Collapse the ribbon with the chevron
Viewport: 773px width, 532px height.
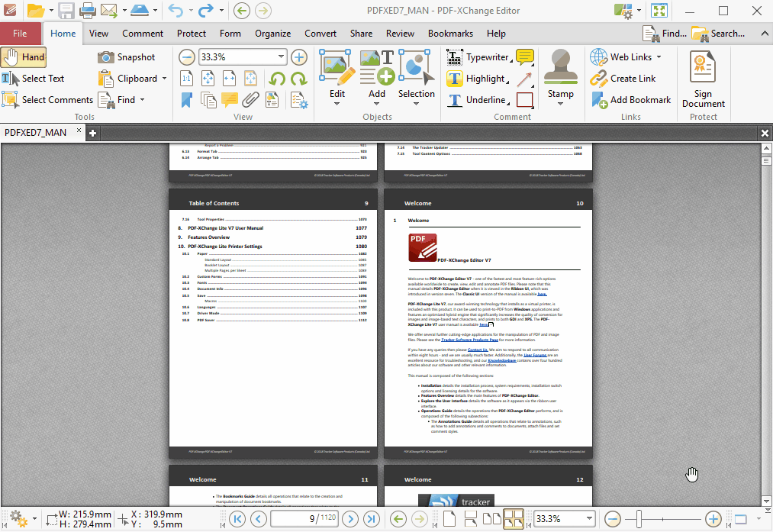[764, 34]
